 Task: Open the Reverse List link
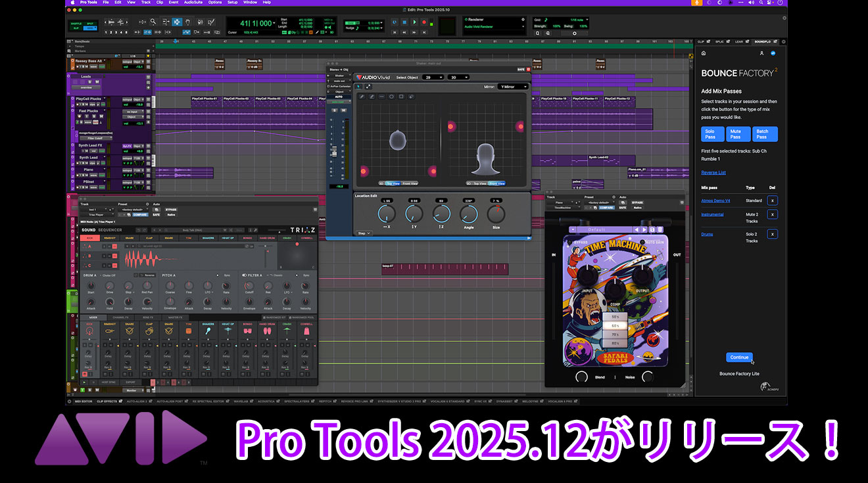713,173
